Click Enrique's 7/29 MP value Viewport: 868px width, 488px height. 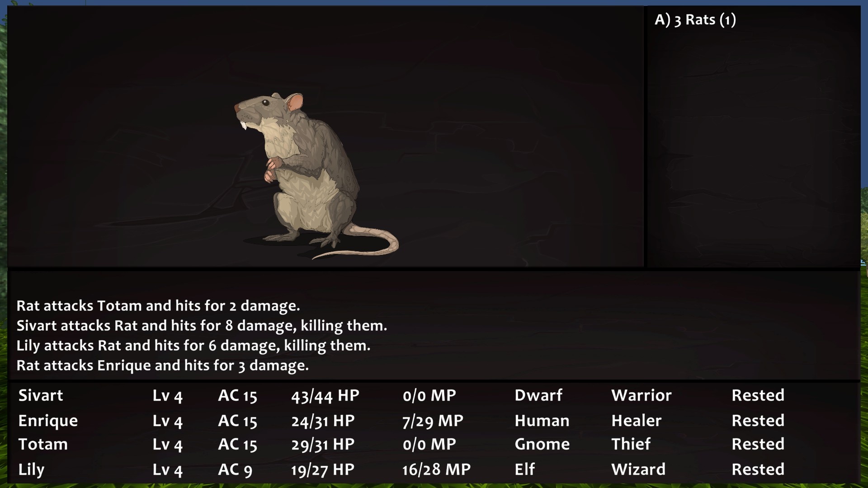tap(433, 421)
